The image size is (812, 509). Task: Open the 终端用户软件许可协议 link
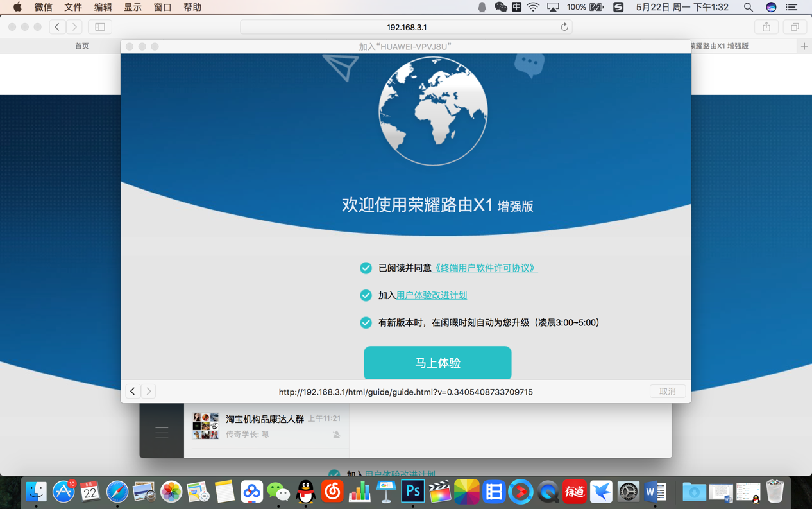click(486, 268)
